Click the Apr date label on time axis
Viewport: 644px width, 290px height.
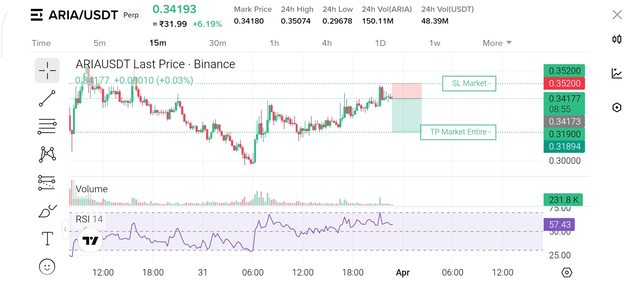coord(403,273)
